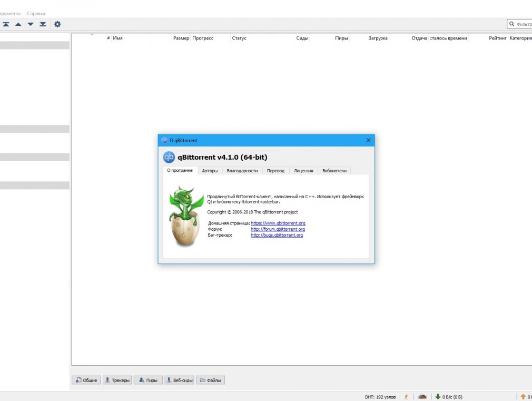Show the Трекеры details panel

pos(117,380)
